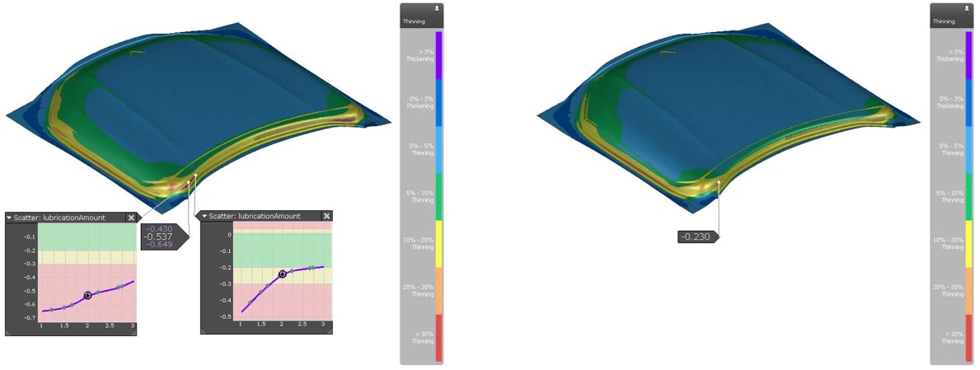Select the -0.230 value label

click(x=697, y=237)
